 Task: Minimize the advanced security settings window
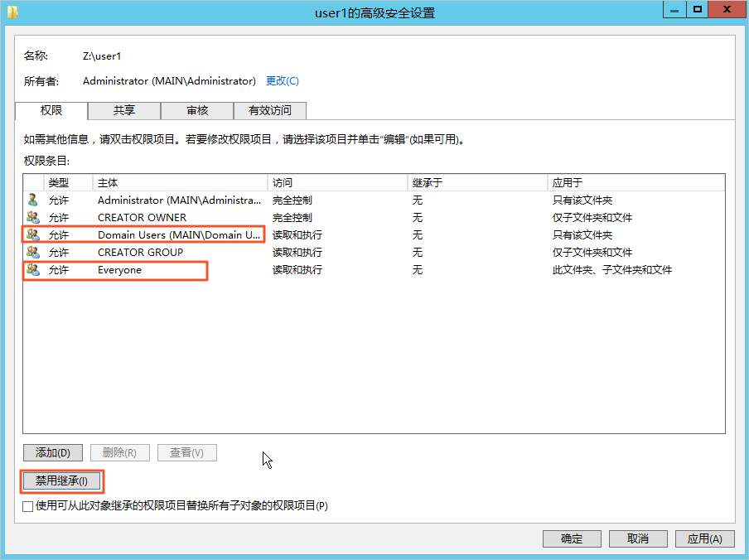(674, 10)
